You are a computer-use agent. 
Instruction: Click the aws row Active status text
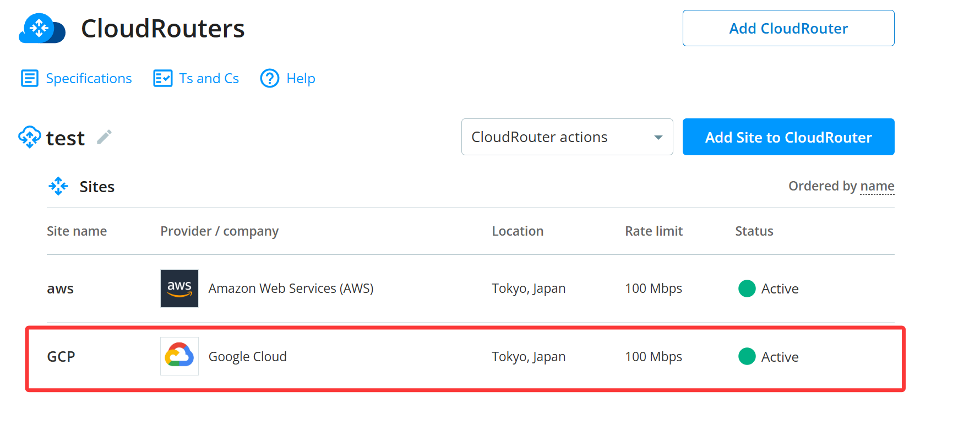tap(780, 289)
